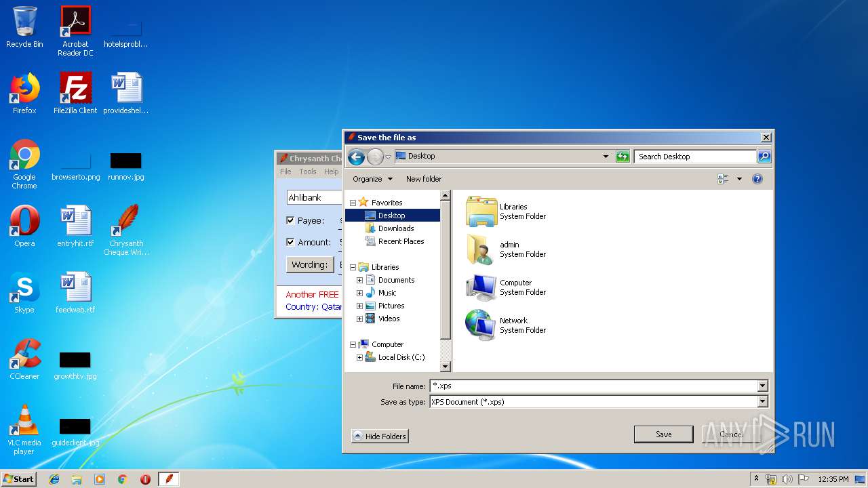This screenshot has width=868, height=488.
Task: Collapse the Computer tree node
Action: coord(353,344)
